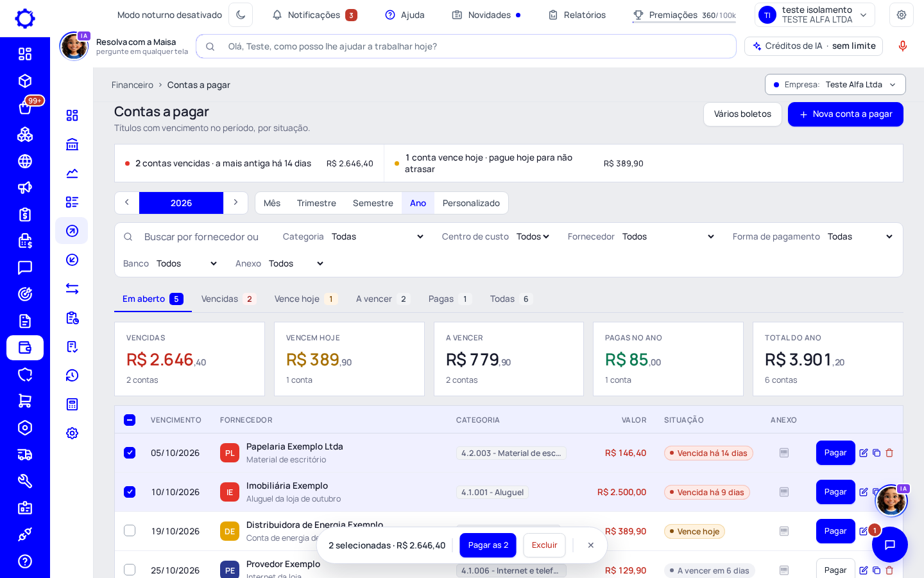Check the Provedor Exemplo row checkbox

pos(130,570)
